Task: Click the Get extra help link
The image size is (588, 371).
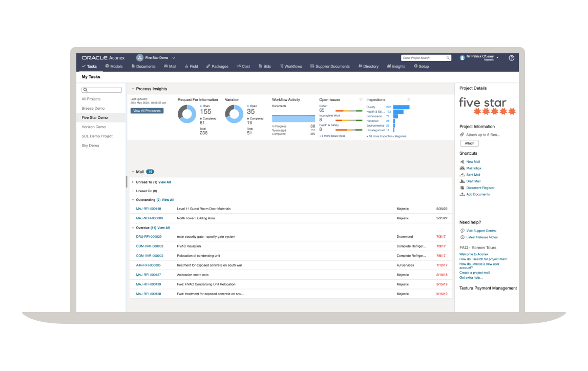Action: 471,278
